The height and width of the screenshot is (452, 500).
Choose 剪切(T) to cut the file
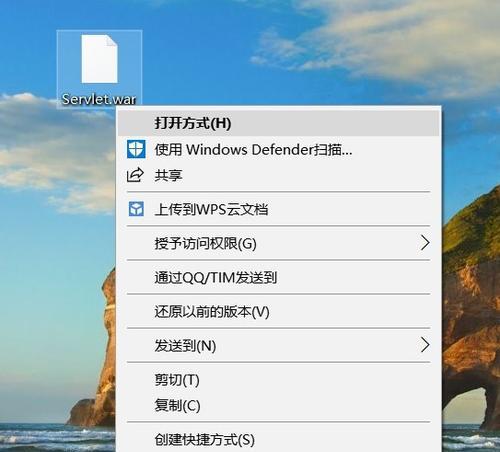coord(279,380)
